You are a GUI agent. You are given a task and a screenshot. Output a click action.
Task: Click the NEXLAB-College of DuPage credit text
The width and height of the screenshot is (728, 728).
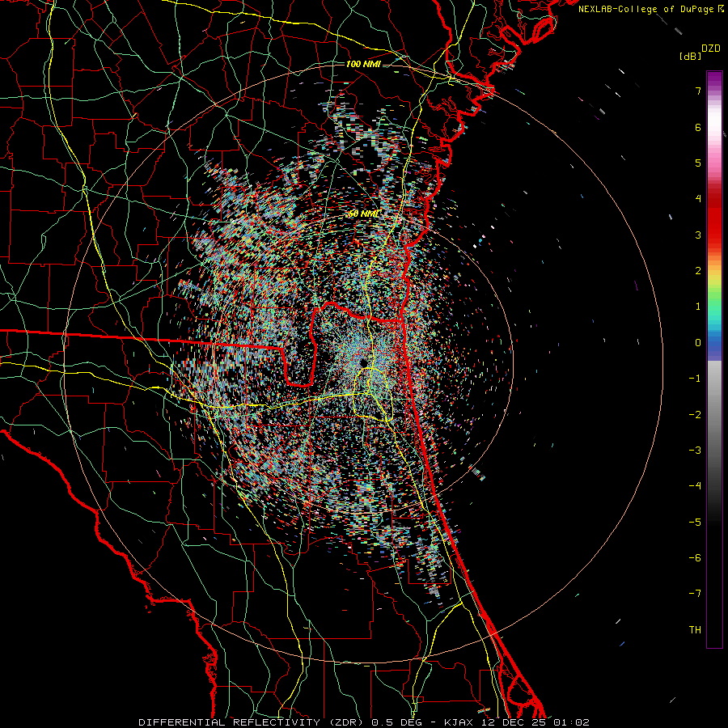pos(647,9)
